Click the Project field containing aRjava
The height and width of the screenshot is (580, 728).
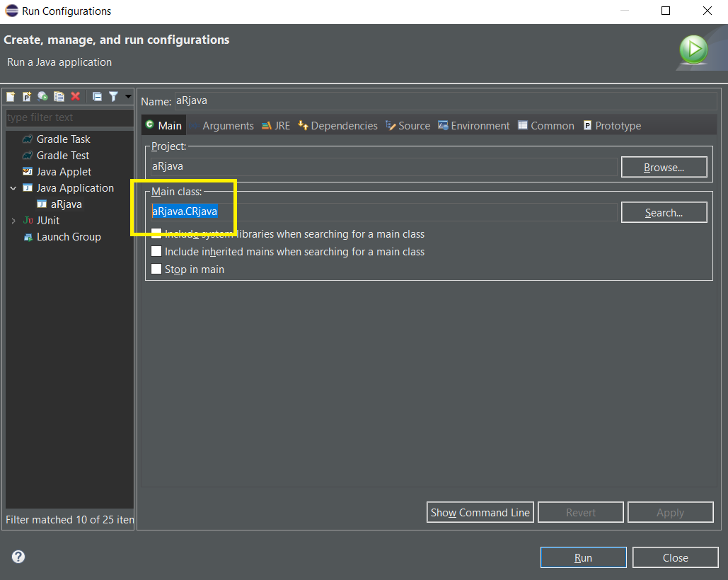click(384, 167)
